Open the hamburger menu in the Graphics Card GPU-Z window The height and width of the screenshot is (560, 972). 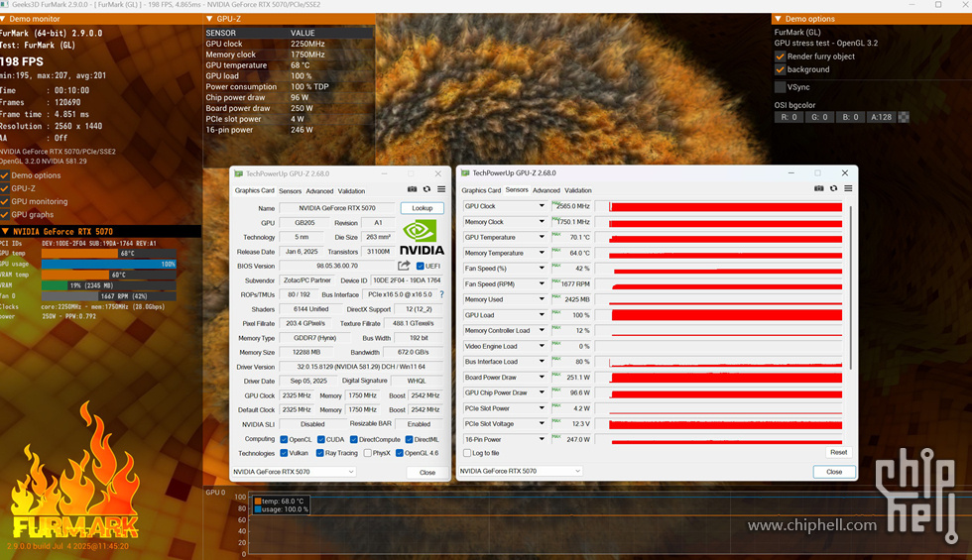pyautogui.click(x=441, y=189)
